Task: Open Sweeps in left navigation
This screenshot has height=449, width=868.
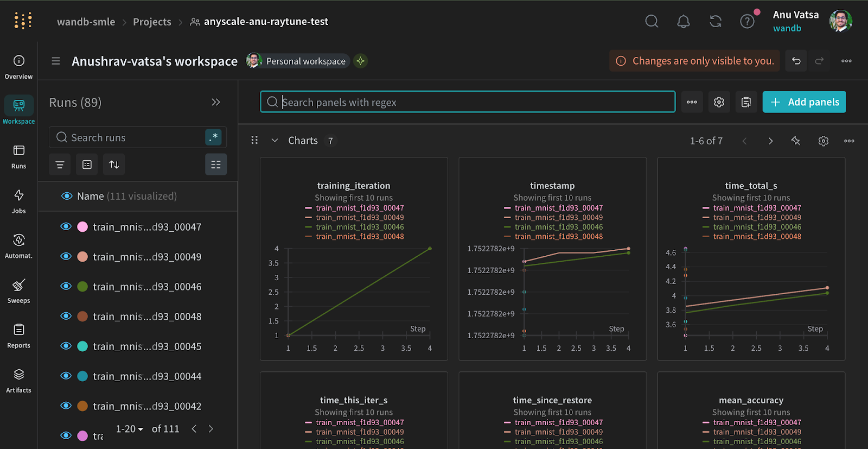Action: [18, 291]
